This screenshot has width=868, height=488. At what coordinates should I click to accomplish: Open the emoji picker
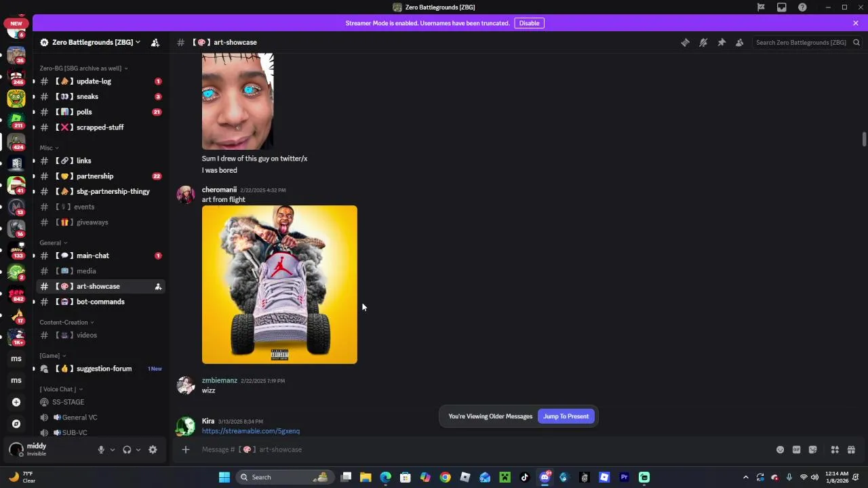point(780,449)
